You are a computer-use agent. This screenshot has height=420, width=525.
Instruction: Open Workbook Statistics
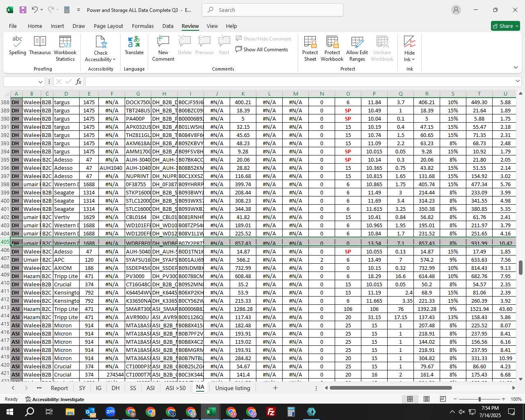pyautogui.click(x=65, y=48)
